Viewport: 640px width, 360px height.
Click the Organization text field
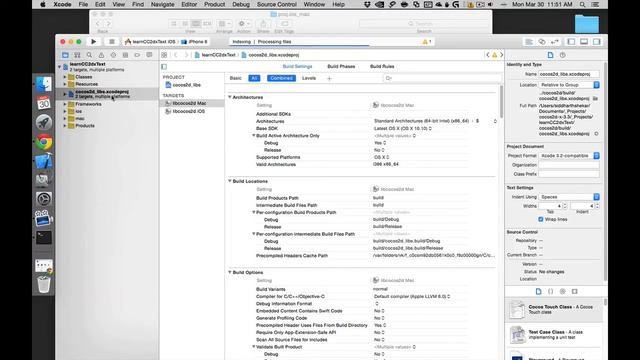pyautogui.click(x=569, y=165)
